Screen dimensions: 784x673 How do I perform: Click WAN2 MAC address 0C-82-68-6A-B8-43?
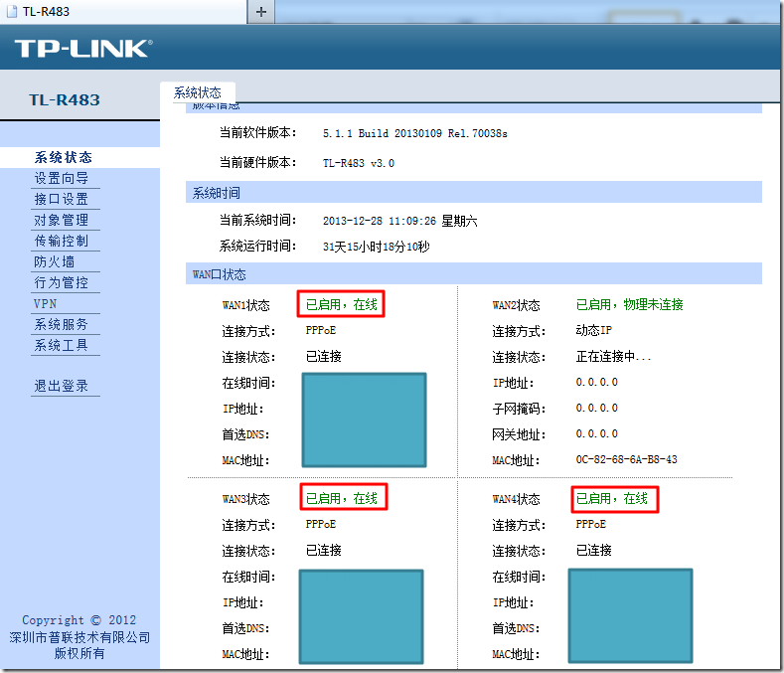(626, 459)
